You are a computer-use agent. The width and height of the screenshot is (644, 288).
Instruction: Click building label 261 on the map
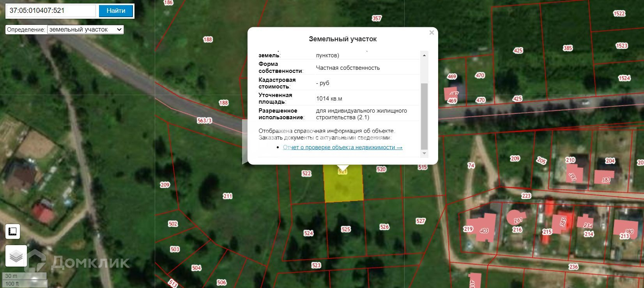(x=518, y=221)
